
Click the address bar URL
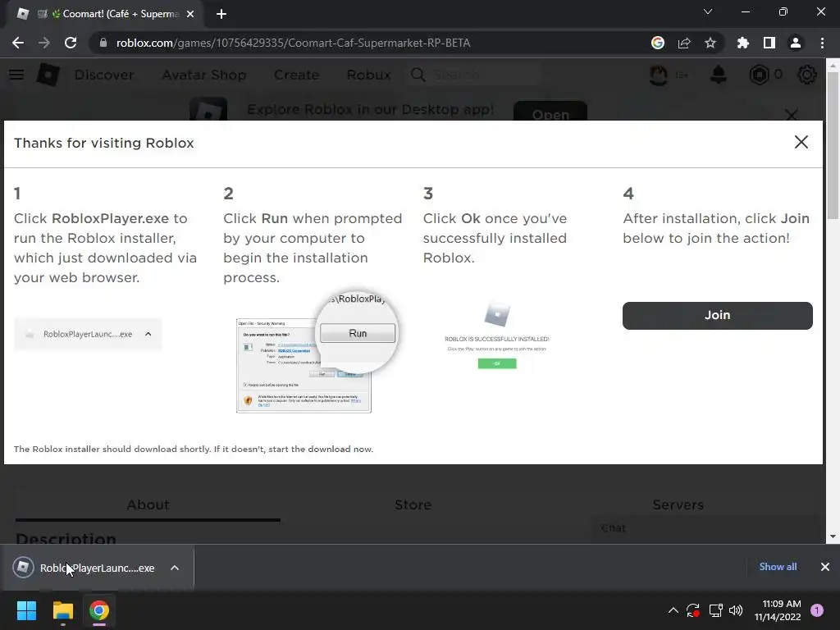pyautogui.click(x=293, y=43)
